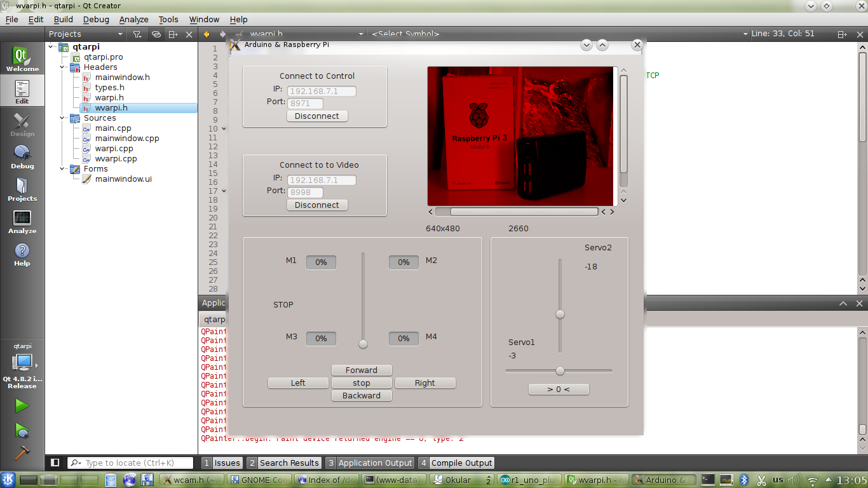Click Disconnect under Connect to Control
The width and height of the screenshot is (868, 488).
pyautogui.click(x=317, y=116)
